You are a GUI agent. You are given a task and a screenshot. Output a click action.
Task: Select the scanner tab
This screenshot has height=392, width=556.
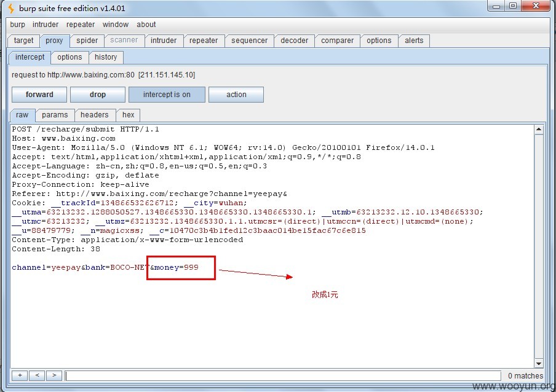tap(124, 40)
